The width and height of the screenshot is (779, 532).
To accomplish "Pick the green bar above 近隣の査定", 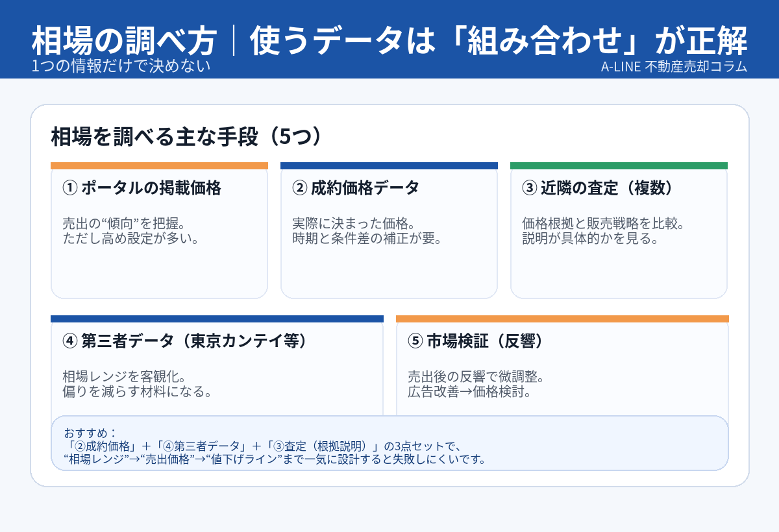I will pyautogui.click(x=619, y=165).
